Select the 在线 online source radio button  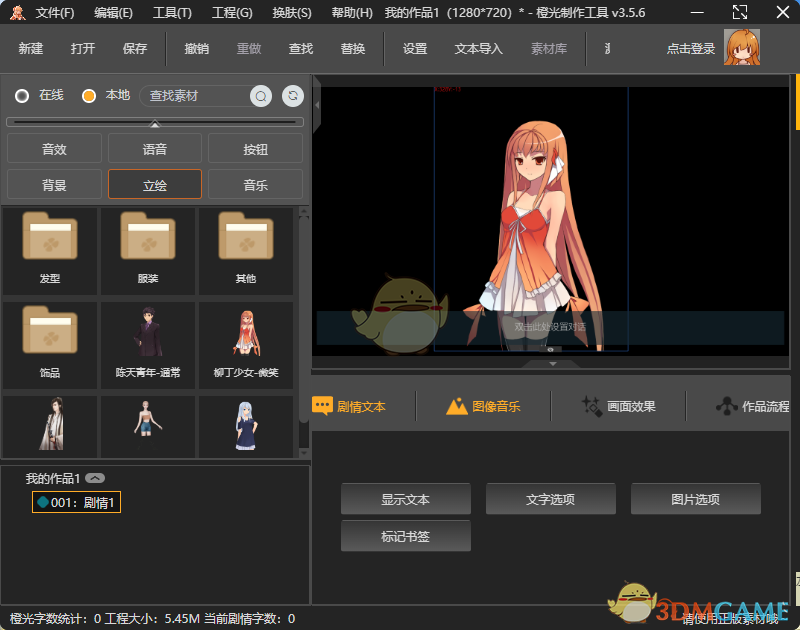coord(22,96)
